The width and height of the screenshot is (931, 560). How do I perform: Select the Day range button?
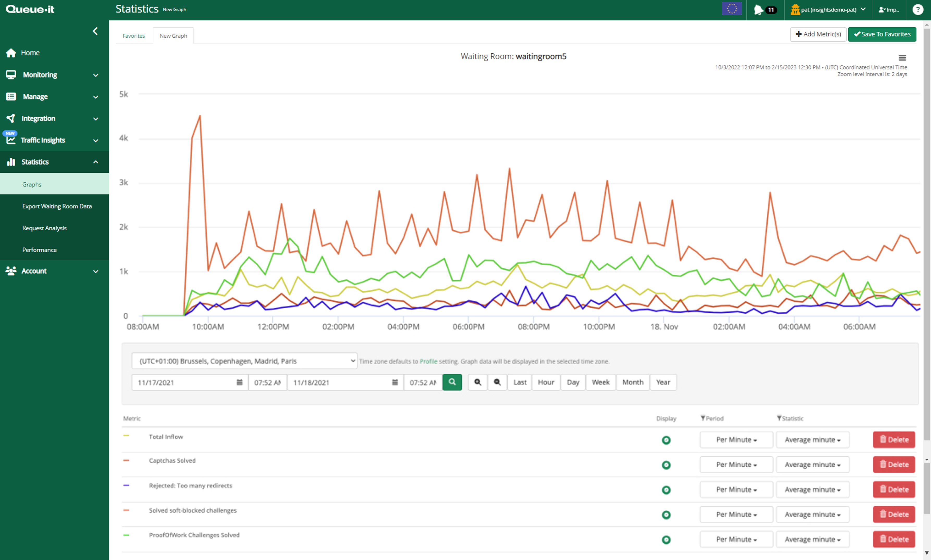[573, 382]
